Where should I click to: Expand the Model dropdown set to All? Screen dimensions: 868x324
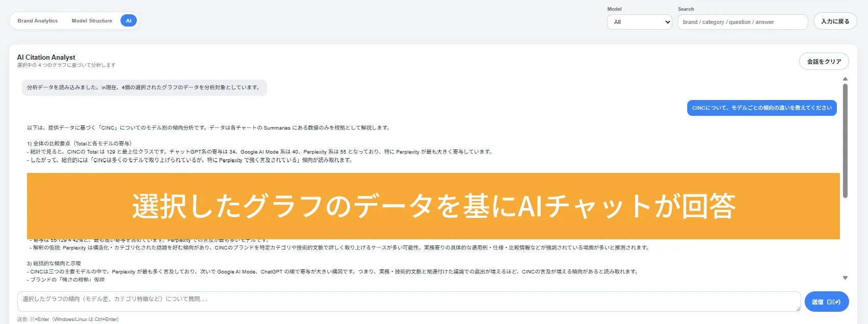[639, 22]
